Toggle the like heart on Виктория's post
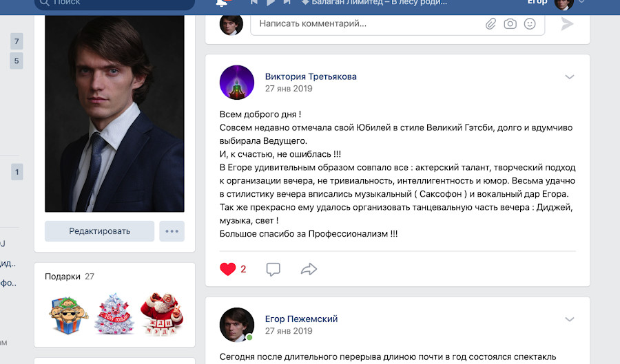 point(228,269)
